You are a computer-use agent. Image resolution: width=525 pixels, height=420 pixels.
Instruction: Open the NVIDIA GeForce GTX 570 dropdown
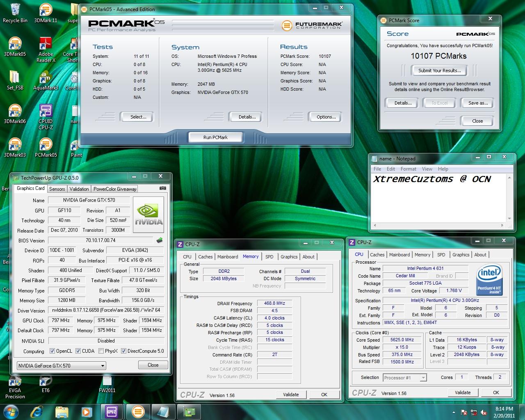click(x=62, y=365)
